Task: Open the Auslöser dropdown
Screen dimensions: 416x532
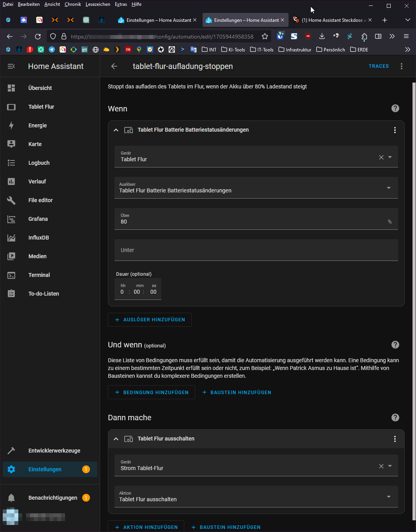Action: pos(256,188)
